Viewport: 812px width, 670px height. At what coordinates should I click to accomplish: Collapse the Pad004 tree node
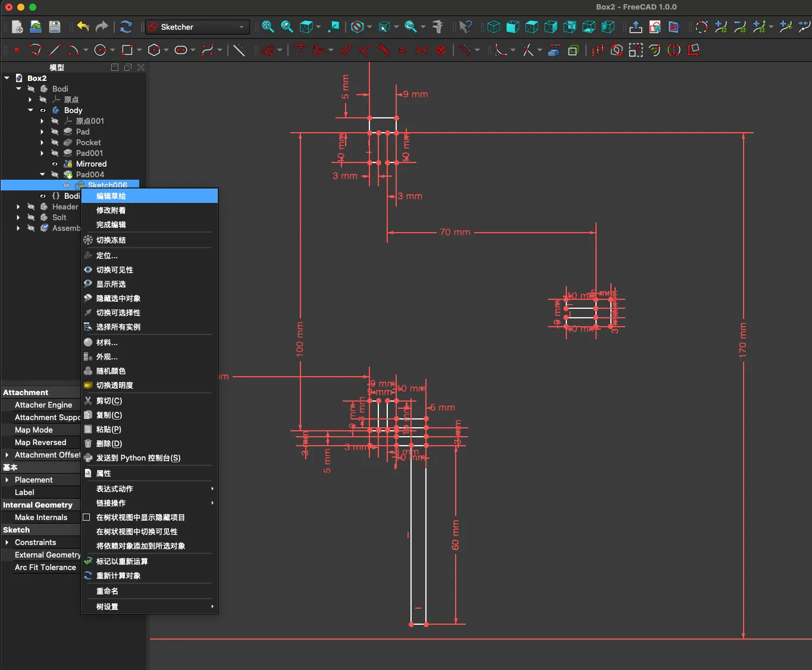click(x=42, y=175)
